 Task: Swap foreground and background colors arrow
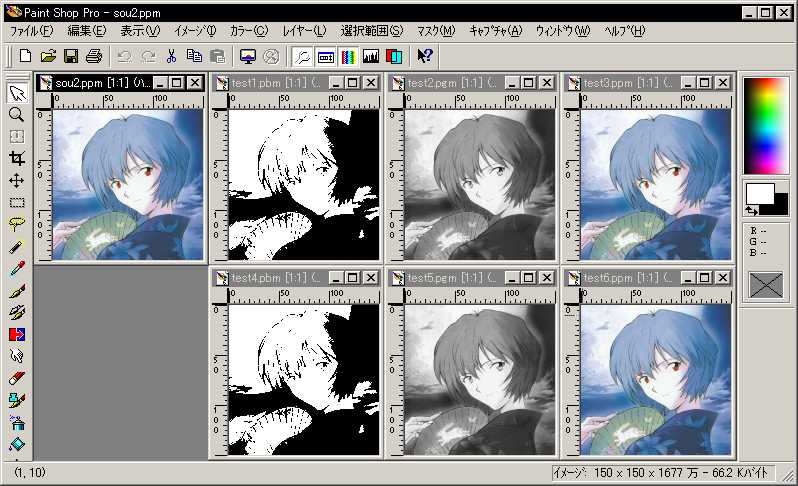tap(751, 211)
